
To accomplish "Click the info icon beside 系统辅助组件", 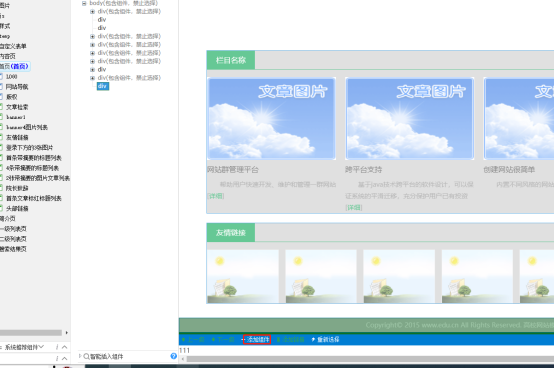I will [57, 347].
